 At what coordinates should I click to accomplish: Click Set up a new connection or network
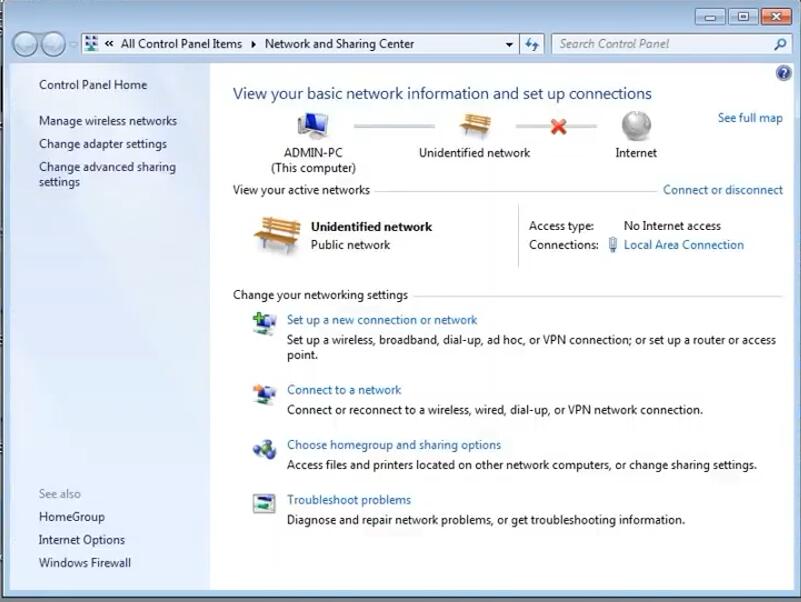382,320
